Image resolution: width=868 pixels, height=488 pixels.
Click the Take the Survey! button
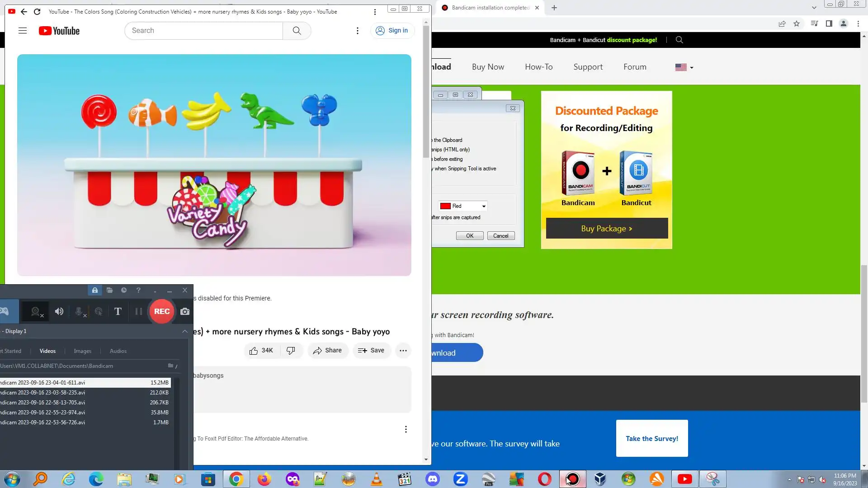651,438
